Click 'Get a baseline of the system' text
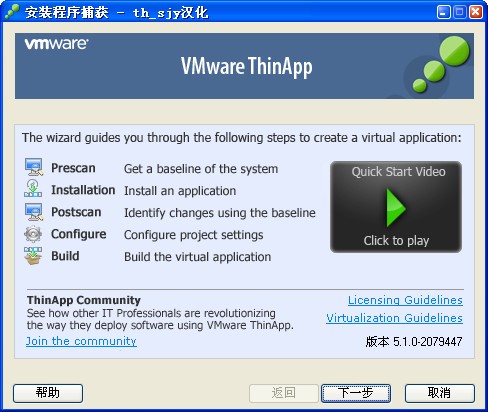488x412 pixels. tap(201, 169)
